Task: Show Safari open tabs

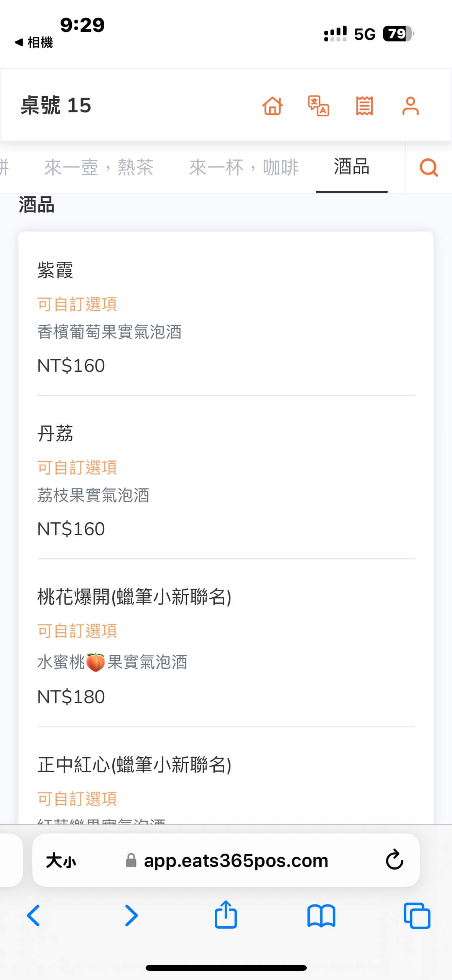Action: click(x=417, y=916)
